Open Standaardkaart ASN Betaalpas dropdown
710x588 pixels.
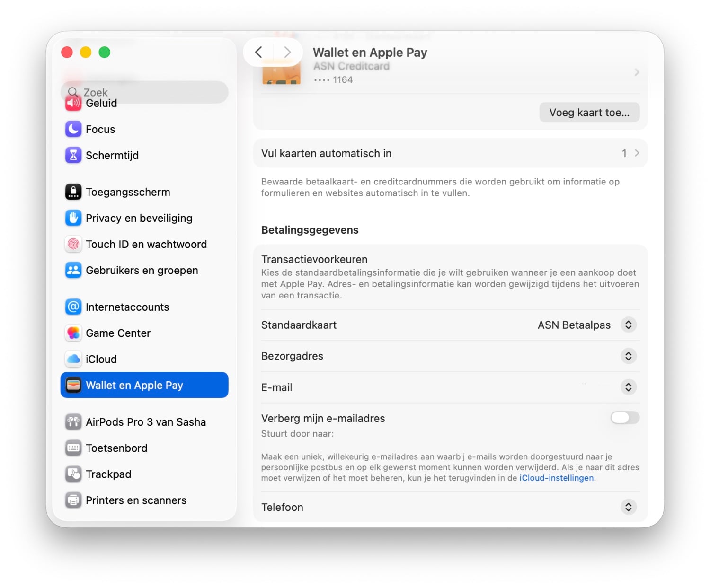[x=628, y=325]
